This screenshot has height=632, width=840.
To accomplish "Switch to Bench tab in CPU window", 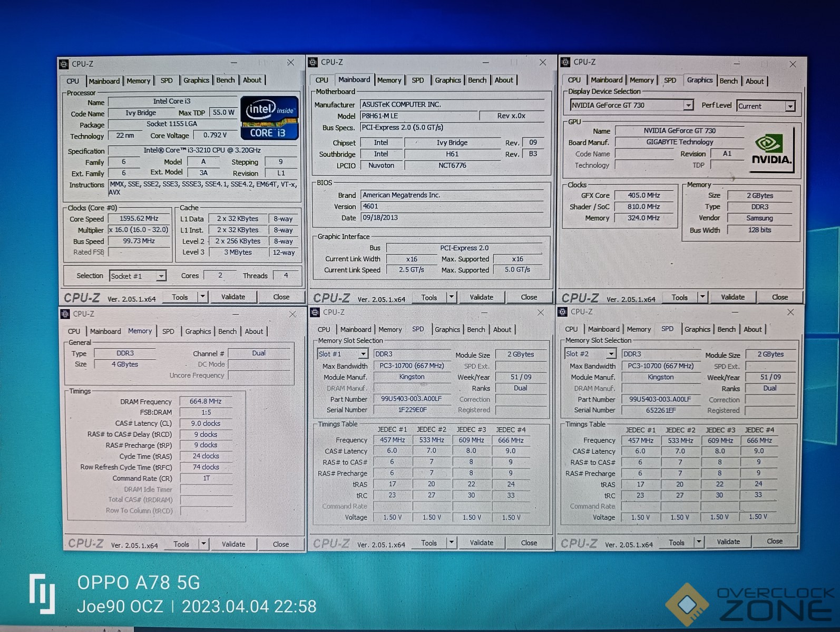I will pos(226,80).
